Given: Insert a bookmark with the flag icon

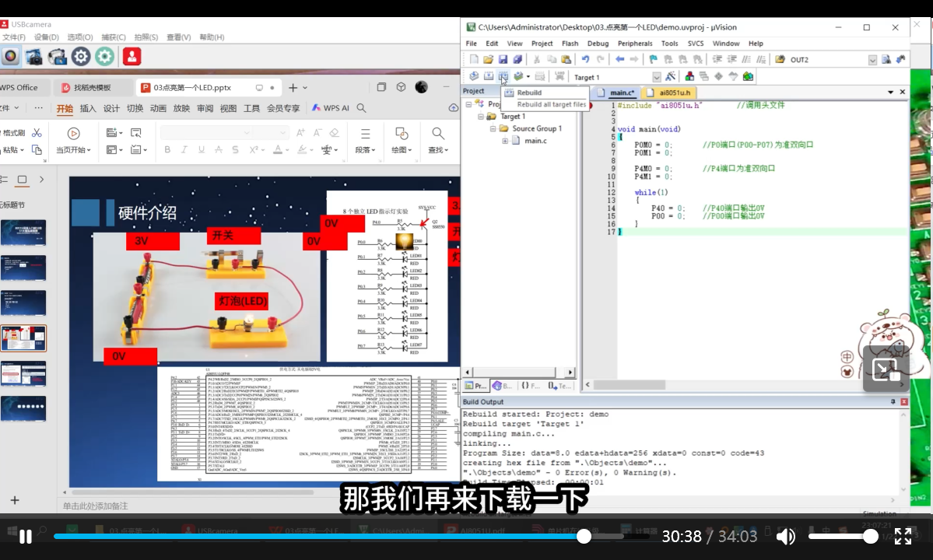Looking at the screenshot, I should tap(654, 59).
